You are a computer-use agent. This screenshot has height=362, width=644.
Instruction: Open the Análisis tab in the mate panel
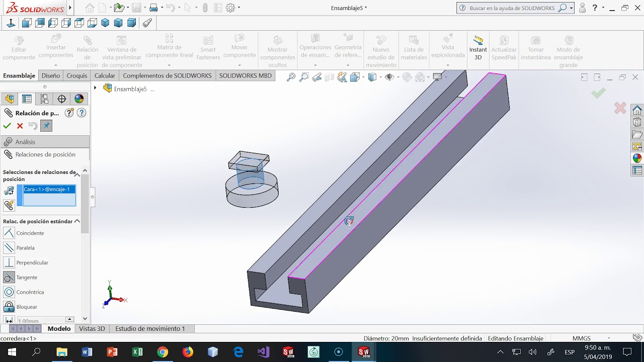[x=45, y=142]
